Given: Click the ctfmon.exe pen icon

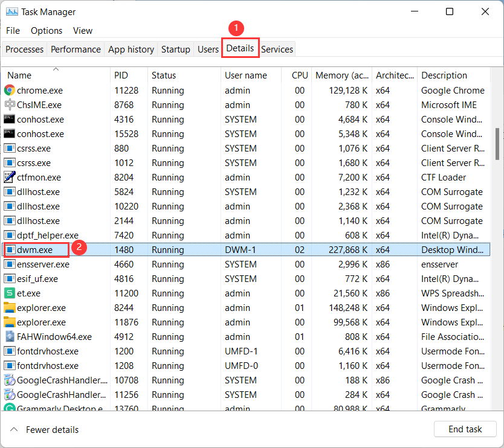Looking at the screenshot, I should (x=10, y=178).
